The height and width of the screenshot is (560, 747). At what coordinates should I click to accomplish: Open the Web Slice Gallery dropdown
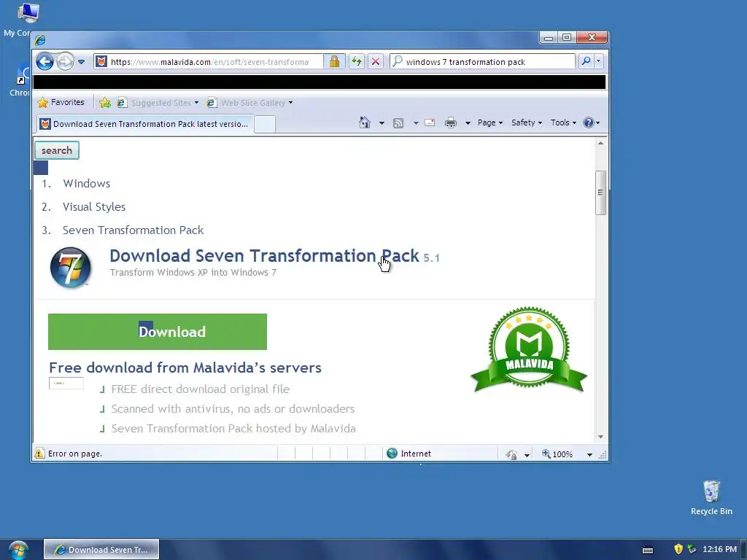point(250,102)
